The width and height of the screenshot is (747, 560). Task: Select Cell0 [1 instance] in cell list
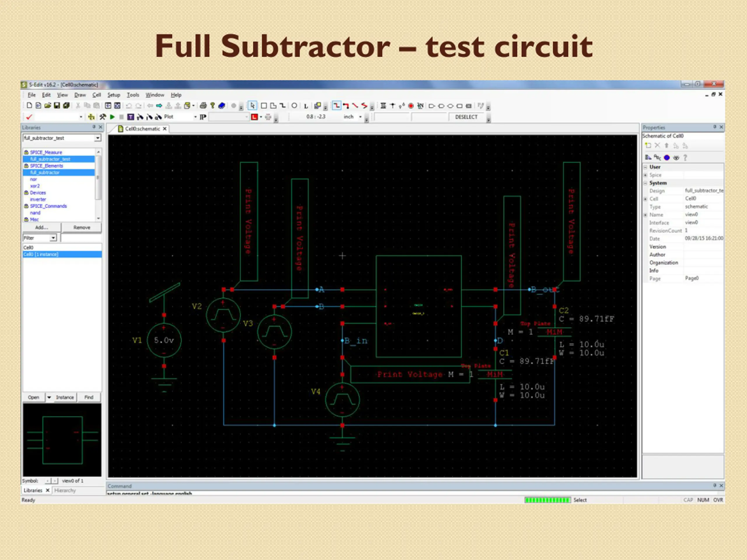(x=62, y=254)
